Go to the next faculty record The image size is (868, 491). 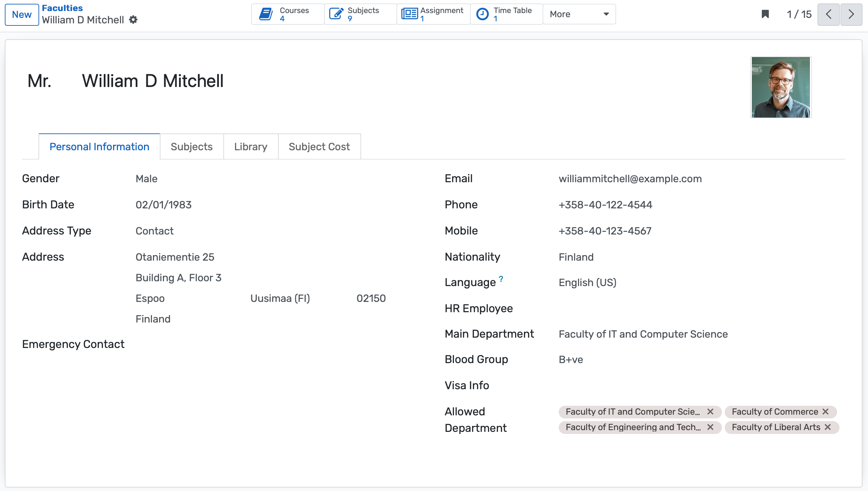pyautogui.click(x=851, y=14)
